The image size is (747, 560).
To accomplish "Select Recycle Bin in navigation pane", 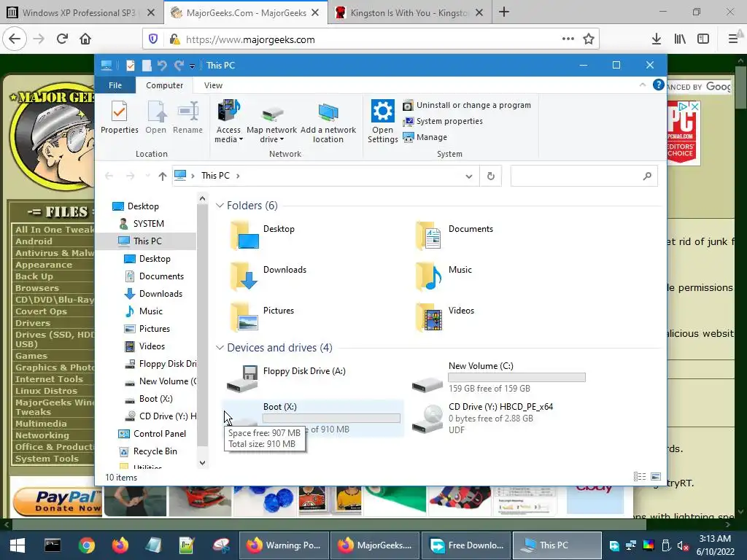I will [x=155, y=451].
